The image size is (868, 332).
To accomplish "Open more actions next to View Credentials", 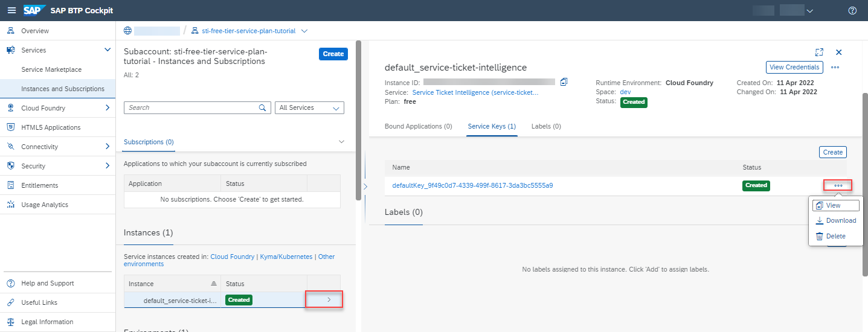I will (x=835, y=67).
